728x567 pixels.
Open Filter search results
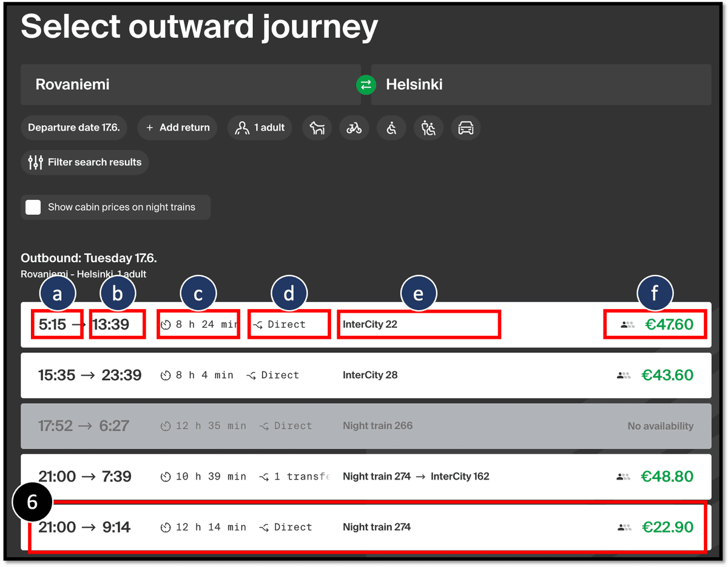click(85, 162)
